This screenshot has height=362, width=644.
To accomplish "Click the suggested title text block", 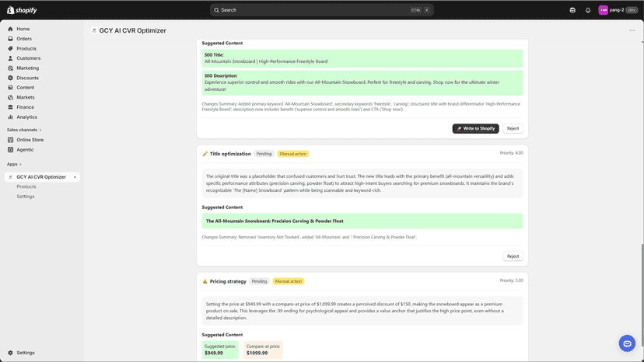I will [362, 221].
